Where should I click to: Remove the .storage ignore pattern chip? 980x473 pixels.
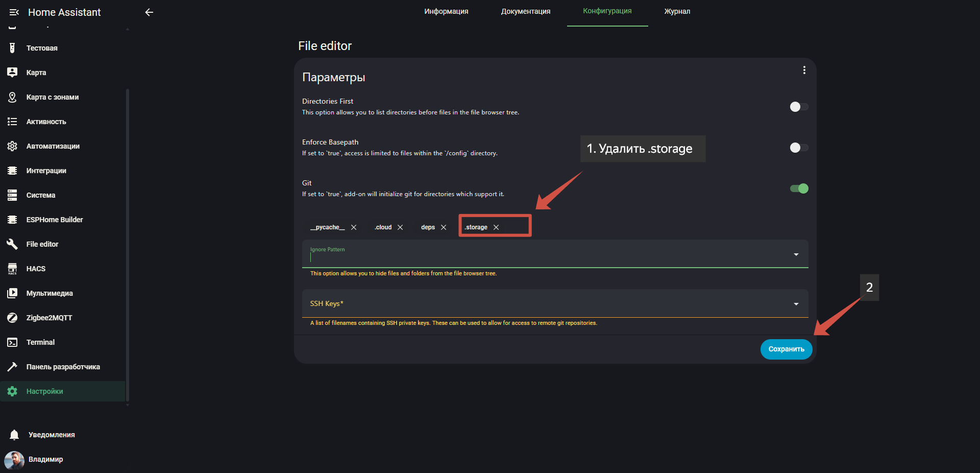(496, 227)
